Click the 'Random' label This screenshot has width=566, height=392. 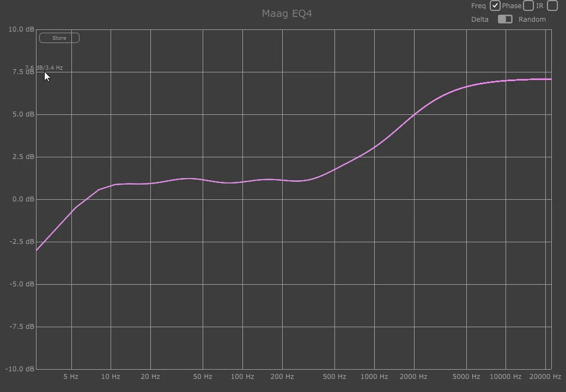532,20
